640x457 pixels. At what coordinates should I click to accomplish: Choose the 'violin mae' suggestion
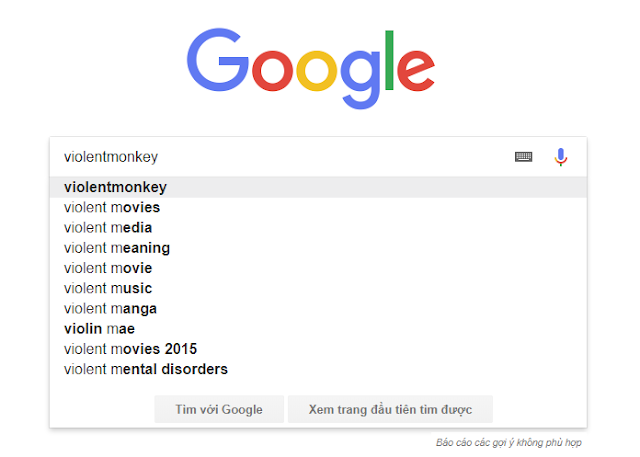(x=318, y=329)
